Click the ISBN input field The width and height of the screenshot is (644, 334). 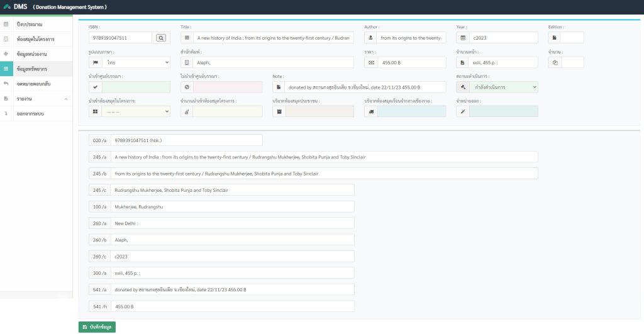121,38
